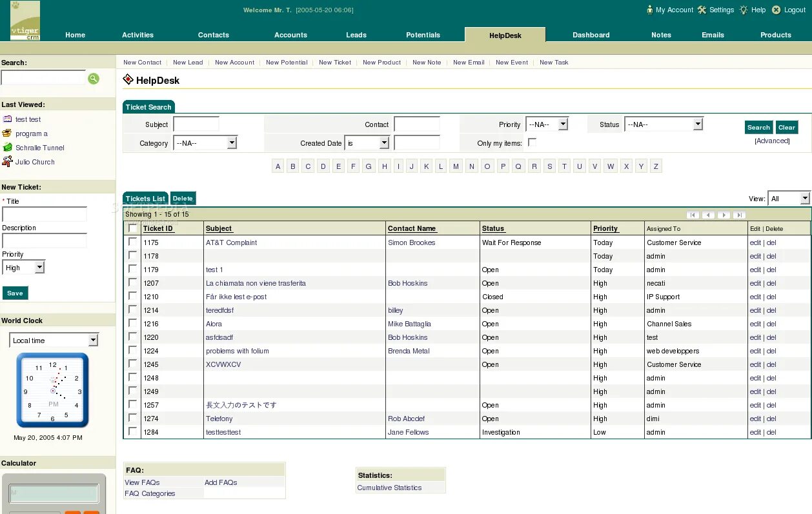Viewport: 812px width, 514px height.
Task: Switch to the Leads tab
Action: (x=356, y=35)
